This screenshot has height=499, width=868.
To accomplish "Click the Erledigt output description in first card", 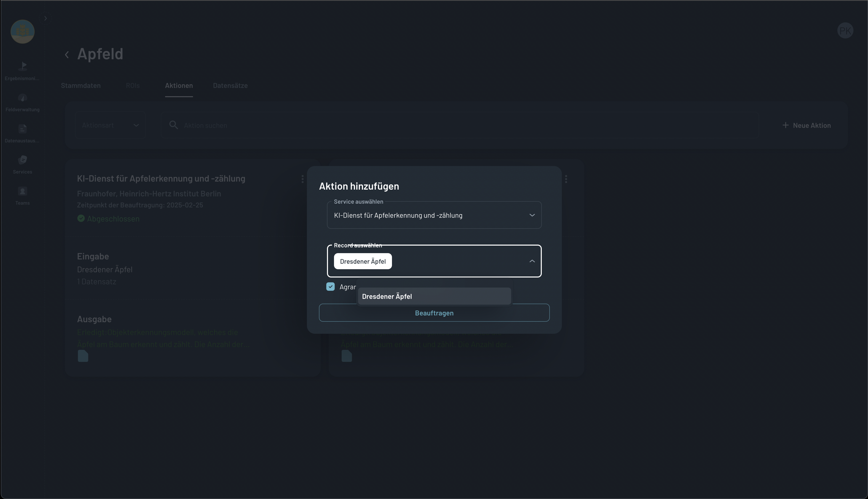I will (x=163, y=338).
